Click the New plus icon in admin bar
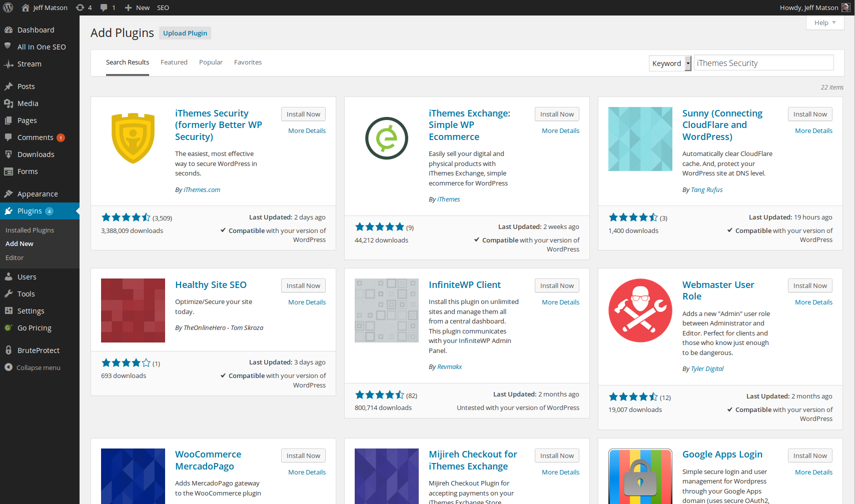Screen dimensions: 855x504 pyautogui.click(x=128, y=7)
